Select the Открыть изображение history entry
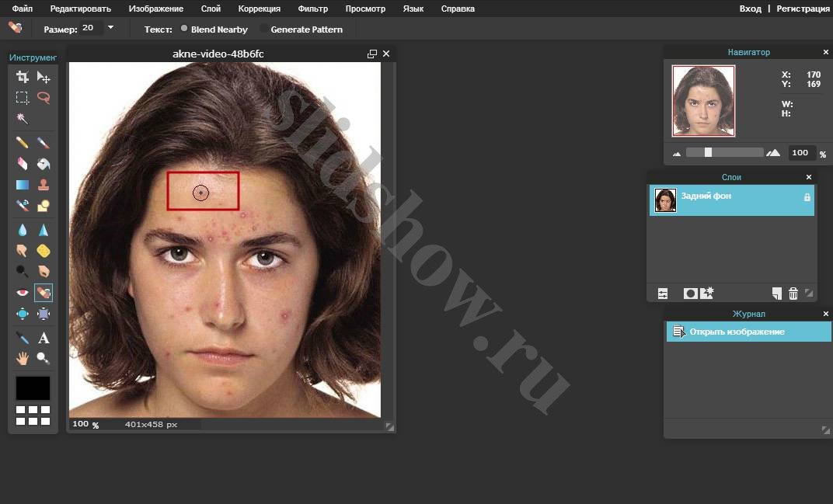 pyautogui.click(x=748, y=332)
